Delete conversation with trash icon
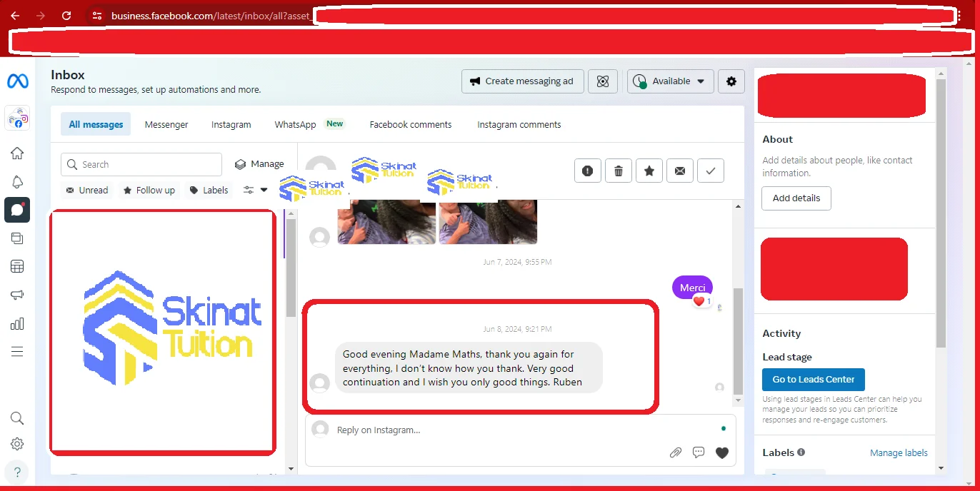The width and height of the screenshot is (980, 491). click(x=619, y=171)
